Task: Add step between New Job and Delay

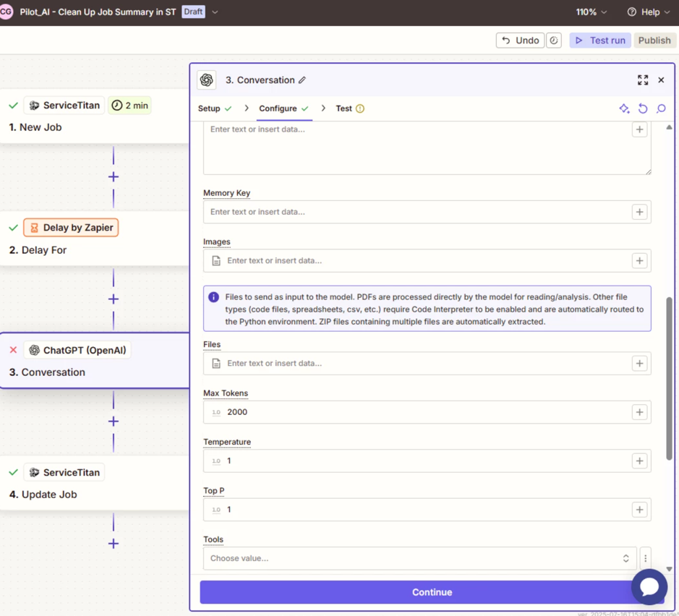Action: coord(114,176)
